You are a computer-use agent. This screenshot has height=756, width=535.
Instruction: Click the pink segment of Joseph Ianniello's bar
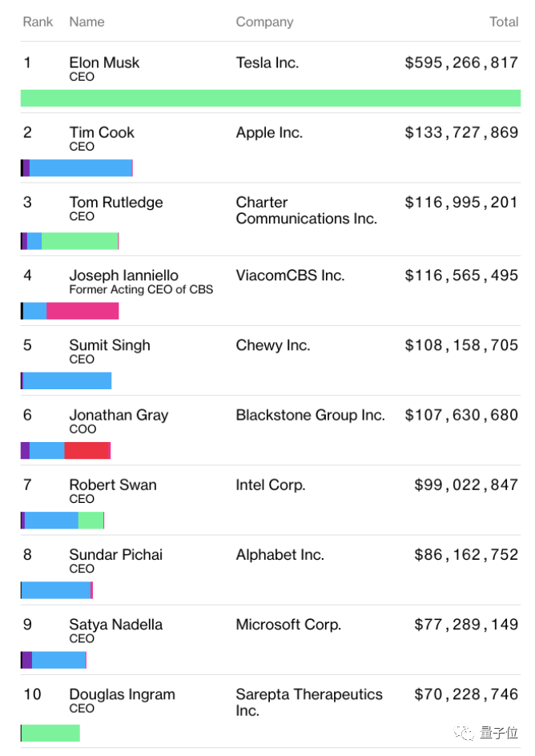coord(82,311)
